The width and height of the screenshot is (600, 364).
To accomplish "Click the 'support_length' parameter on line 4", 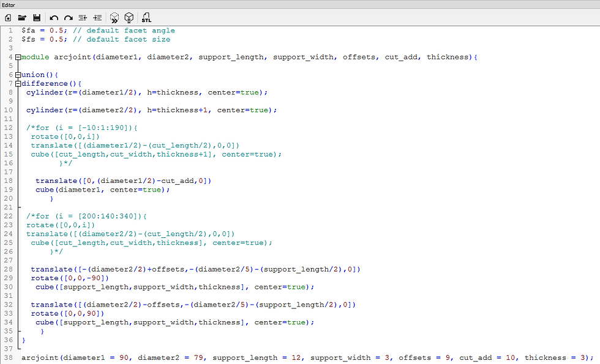I will coord(231,57).
